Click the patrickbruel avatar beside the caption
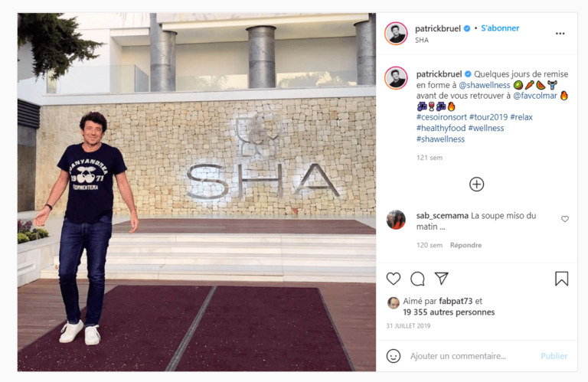 click(x=396, y=78)
